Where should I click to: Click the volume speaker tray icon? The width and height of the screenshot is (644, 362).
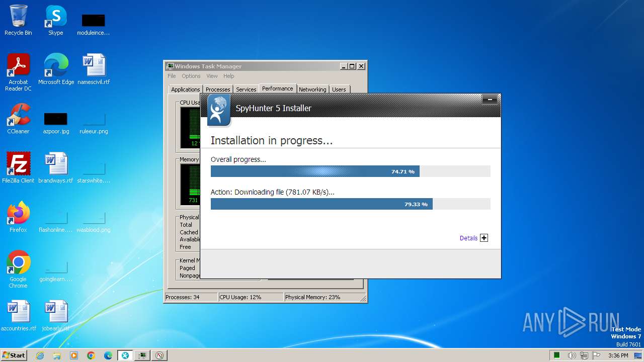(572, 355)
